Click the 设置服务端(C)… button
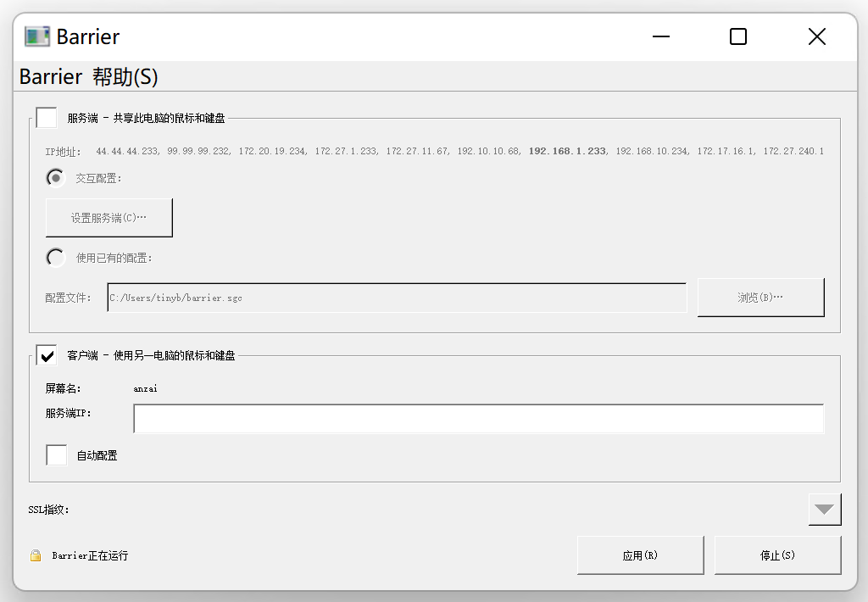This screenshot has width=868, height=602. pos(109,218)
